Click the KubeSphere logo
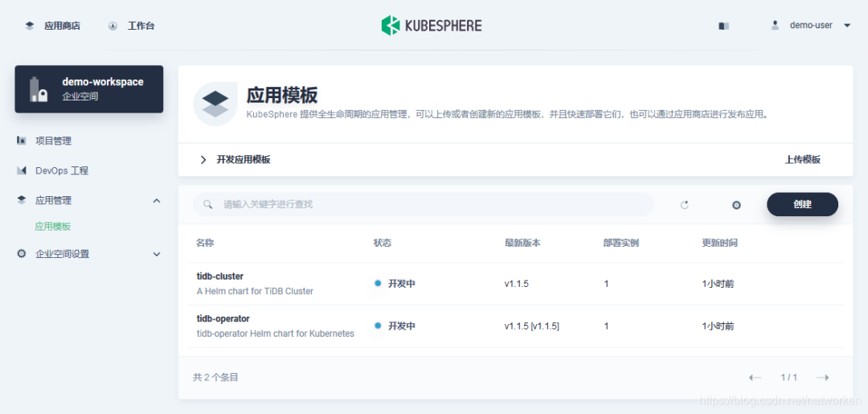Image resolution: width=868 pixels, height=414 pixels. 432,26
